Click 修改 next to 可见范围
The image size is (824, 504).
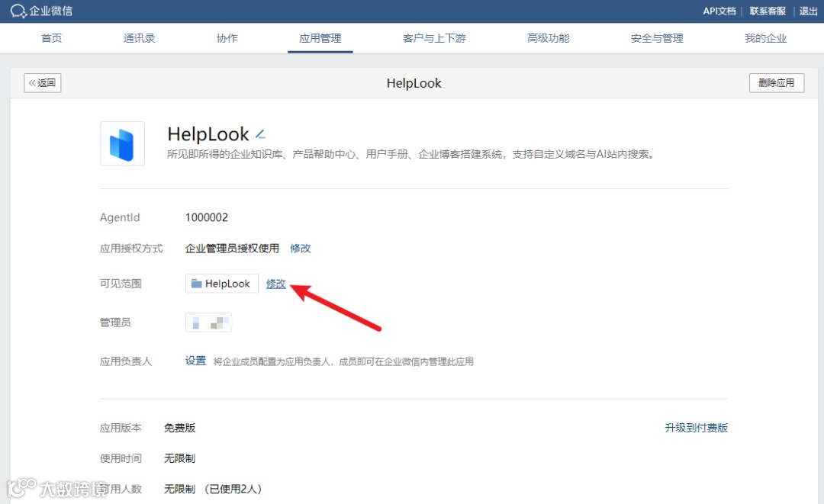tap(275, 283)
